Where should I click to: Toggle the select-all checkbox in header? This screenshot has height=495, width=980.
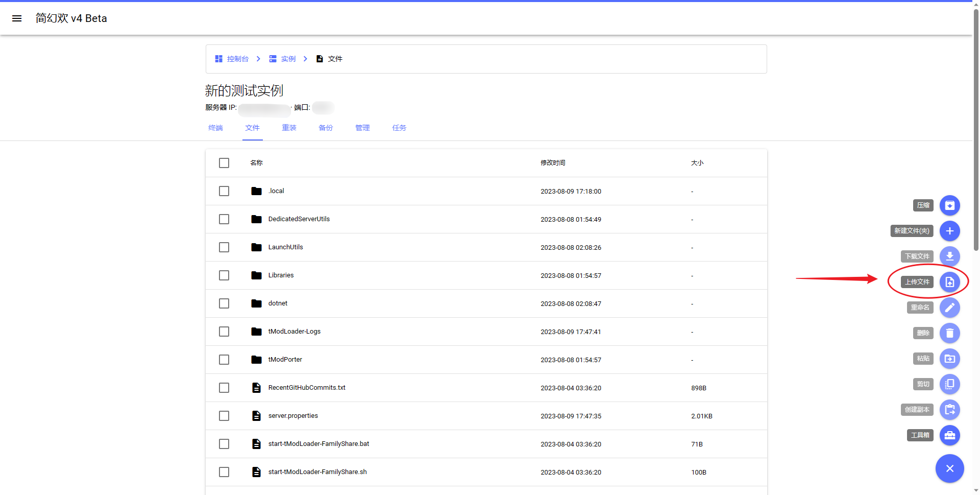[x=224, y=163]
